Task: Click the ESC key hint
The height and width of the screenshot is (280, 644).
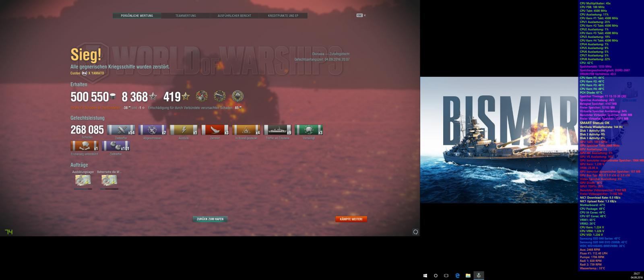Action: [359, 15]
